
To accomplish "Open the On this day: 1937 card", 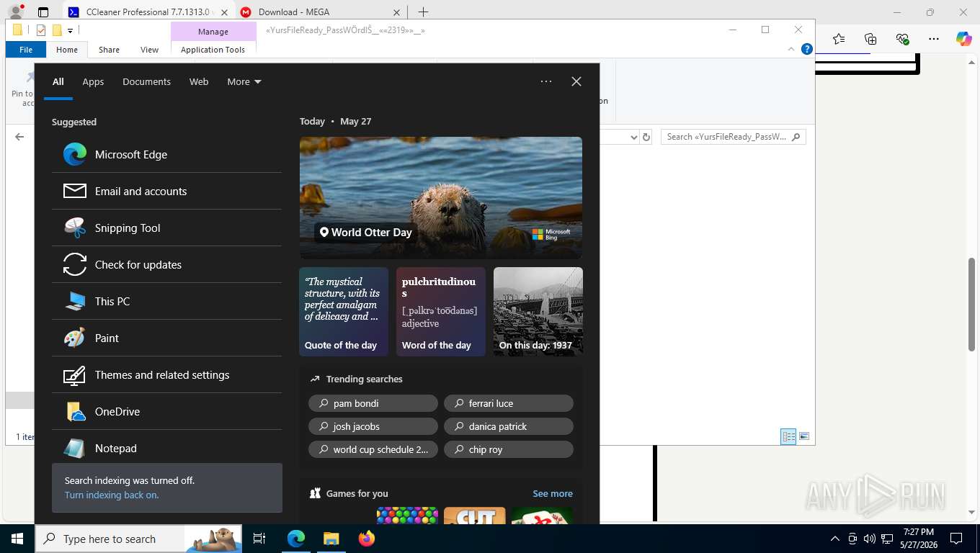I will click(x=538, y=312).
